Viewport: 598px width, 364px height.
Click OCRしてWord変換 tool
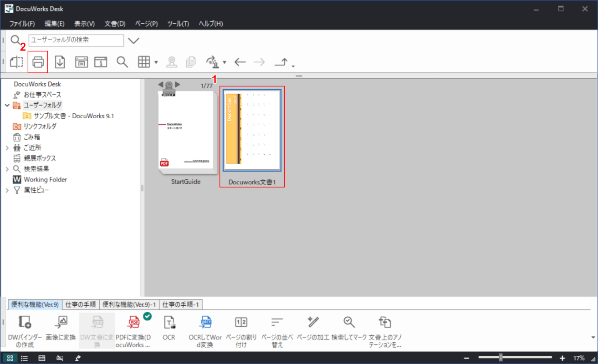pyautogui.click(x=205, y=331)
